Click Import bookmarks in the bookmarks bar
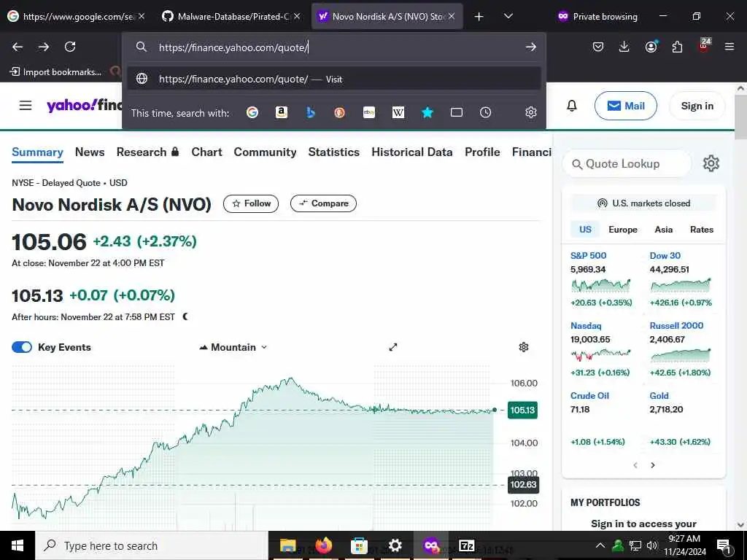 point(56,72)
